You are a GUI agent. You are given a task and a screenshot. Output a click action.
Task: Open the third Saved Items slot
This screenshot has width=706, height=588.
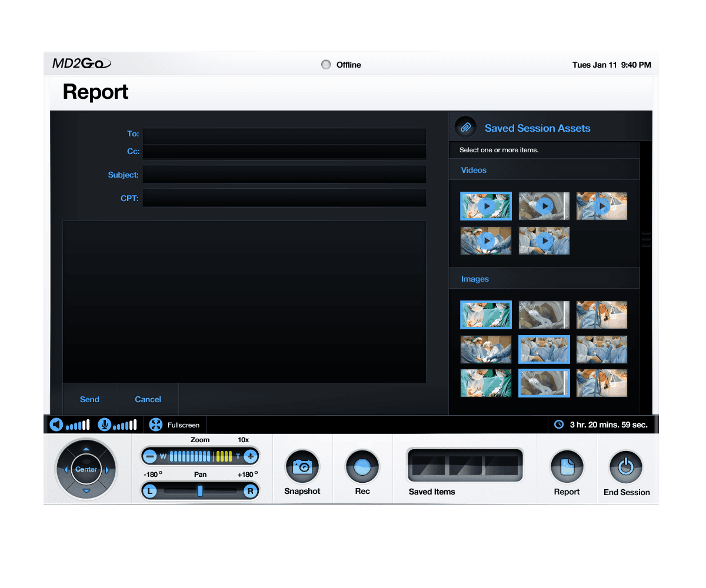(502, 466)
